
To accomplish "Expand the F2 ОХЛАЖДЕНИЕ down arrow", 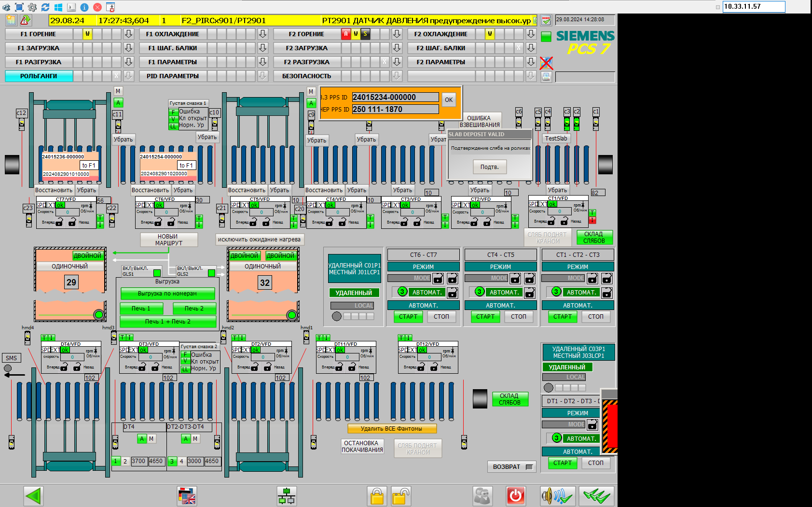I will coord(531,34).
